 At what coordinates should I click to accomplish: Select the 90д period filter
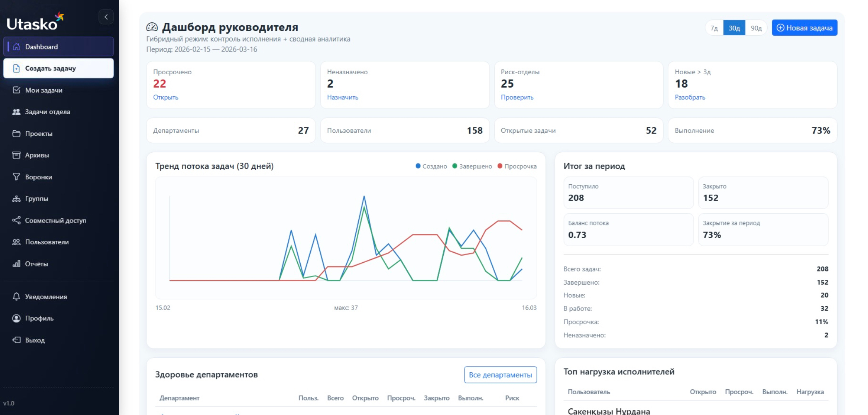(756, 28)
